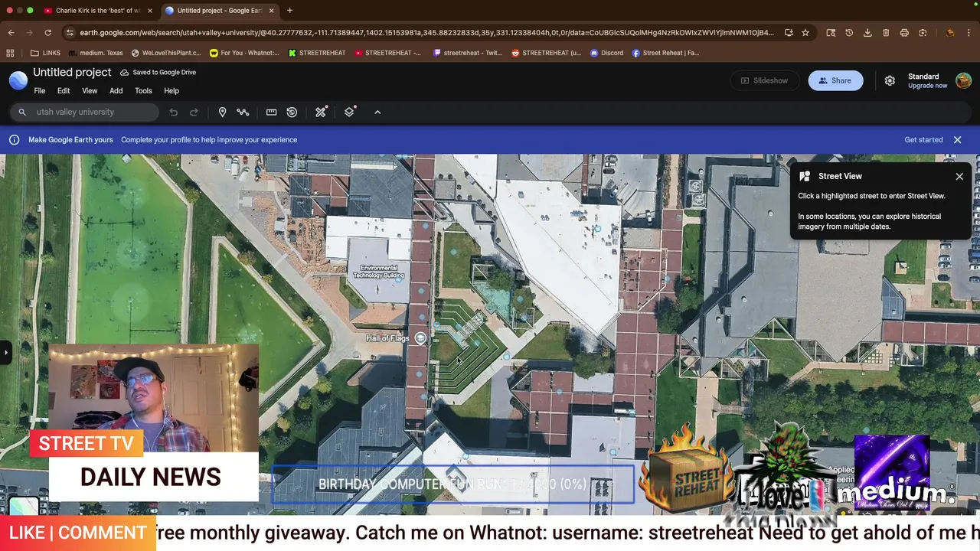Open the streetreheat Twitch bookmark
980x551 pixels.
[x=468, y=53]
